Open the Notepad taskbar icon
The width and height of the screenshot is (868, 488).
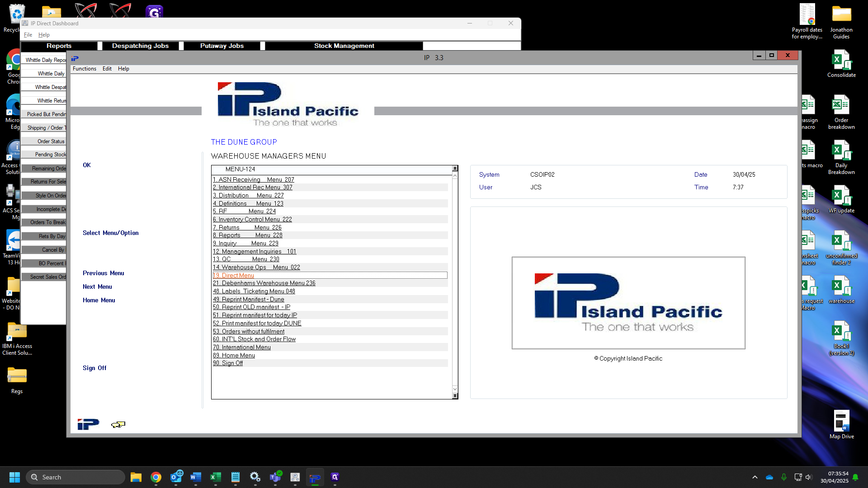pos(236,477)
